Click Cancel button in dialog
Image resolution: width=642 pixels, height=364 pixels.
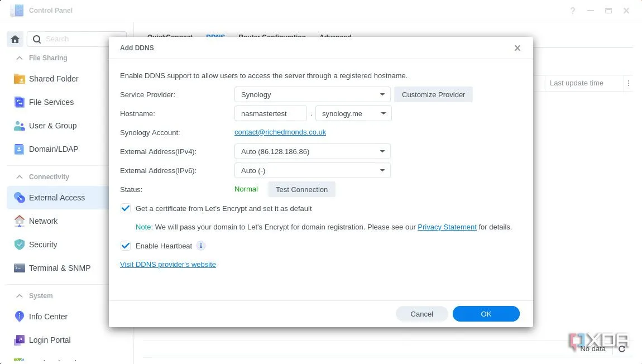[421, 314]
